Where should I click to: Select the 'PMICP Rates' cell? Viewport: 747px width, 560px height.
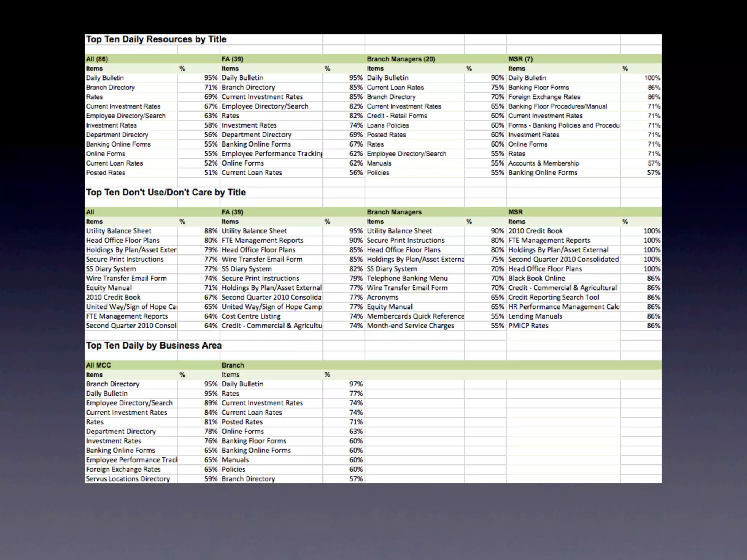click(528, 326)
